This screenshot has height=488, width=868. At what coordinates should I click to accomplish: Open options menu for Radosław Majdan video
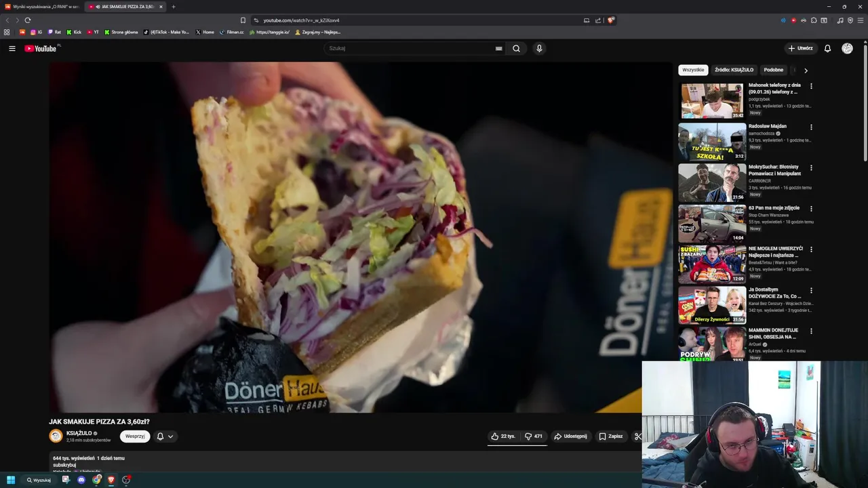(x=811, y=127)
